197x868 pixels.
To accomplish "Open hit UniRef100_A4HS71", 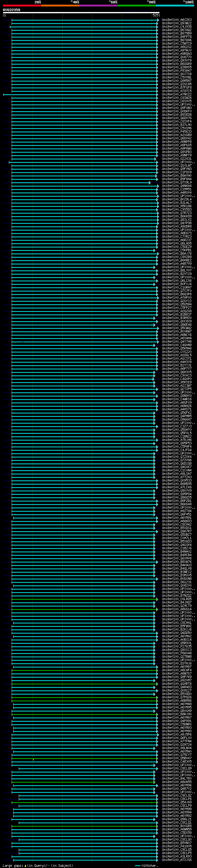I will click(x=177, y=410).
